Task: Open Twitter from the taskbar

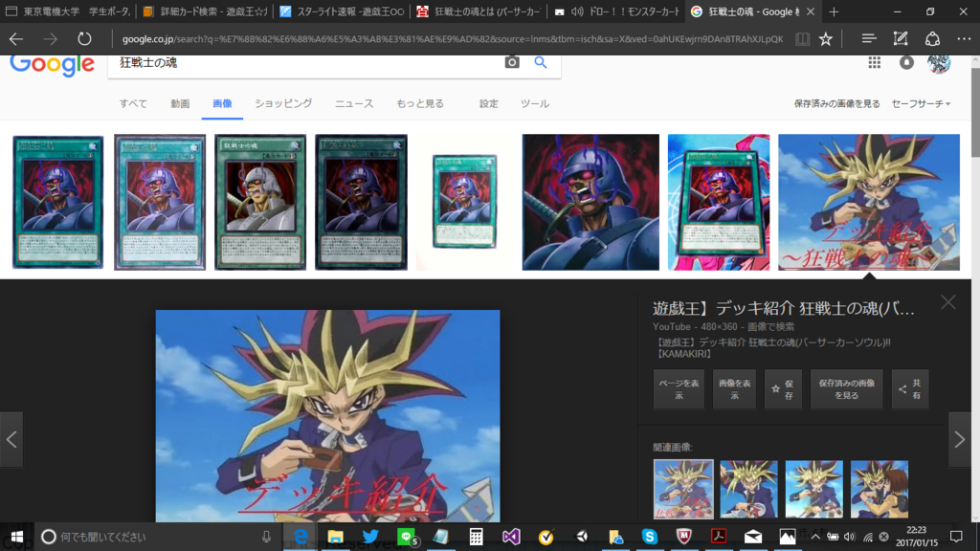Action: click(370, 537)
